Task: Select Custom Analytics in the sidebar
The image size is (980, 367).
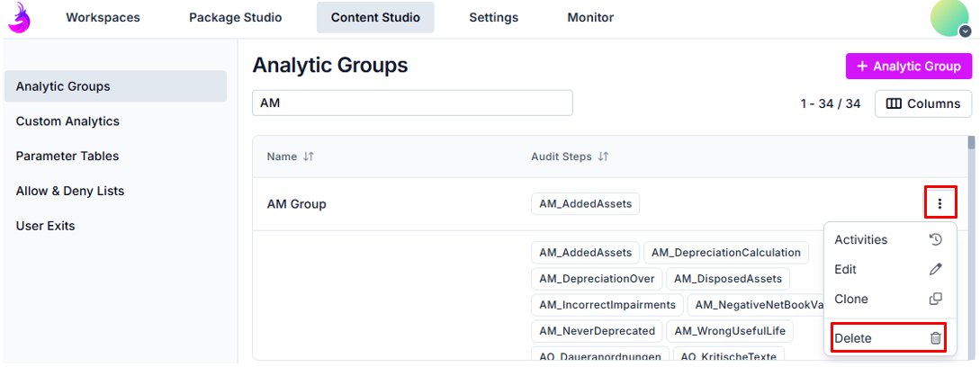Action: pyautogui.click(x=67, y=121)
